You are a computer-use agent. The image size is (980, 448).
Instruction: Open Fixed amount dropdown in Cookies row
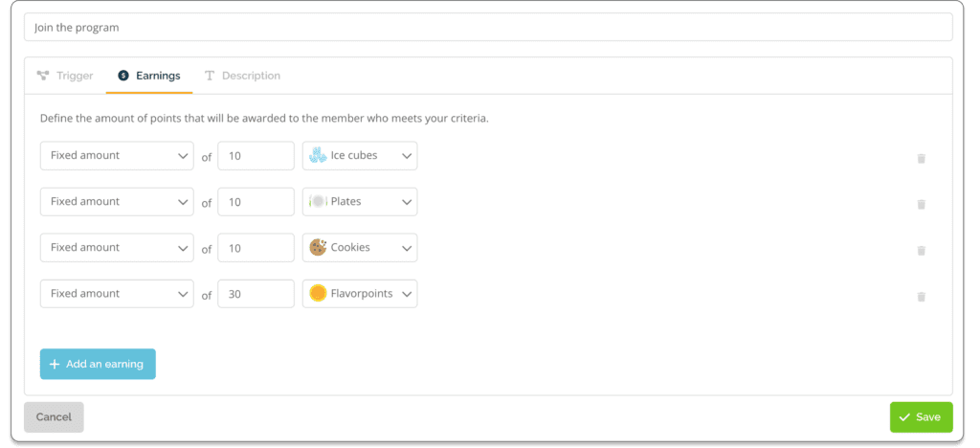(117, 247)
